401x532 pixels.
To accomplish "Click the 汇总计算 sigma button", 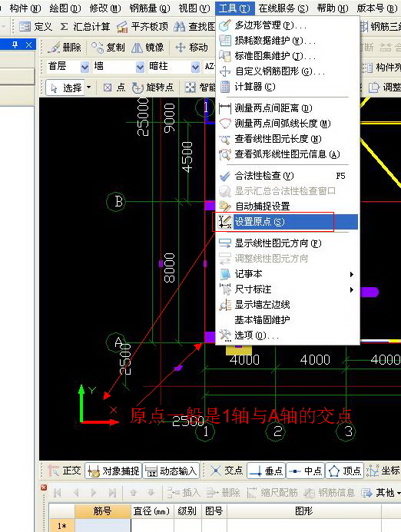I will click(85, 26).
